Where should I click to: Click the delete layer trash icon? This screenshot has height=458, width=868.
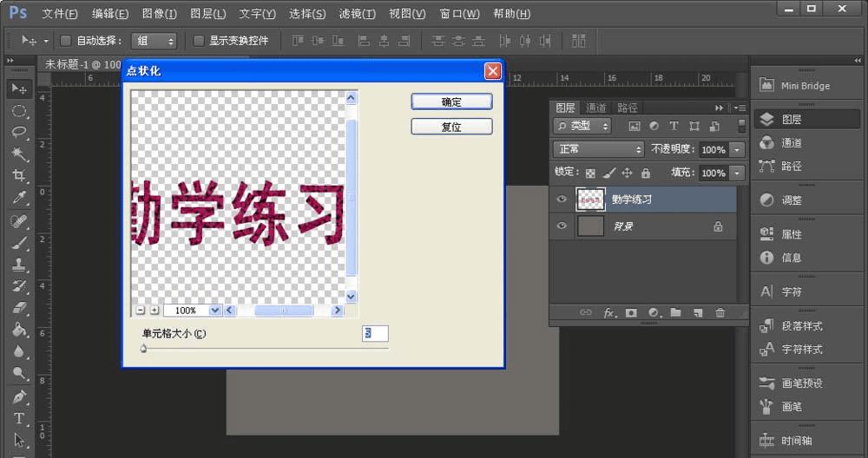point(720,312)
